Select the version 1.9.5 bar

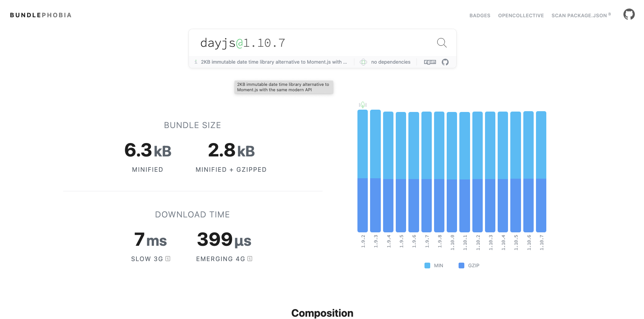401,172
